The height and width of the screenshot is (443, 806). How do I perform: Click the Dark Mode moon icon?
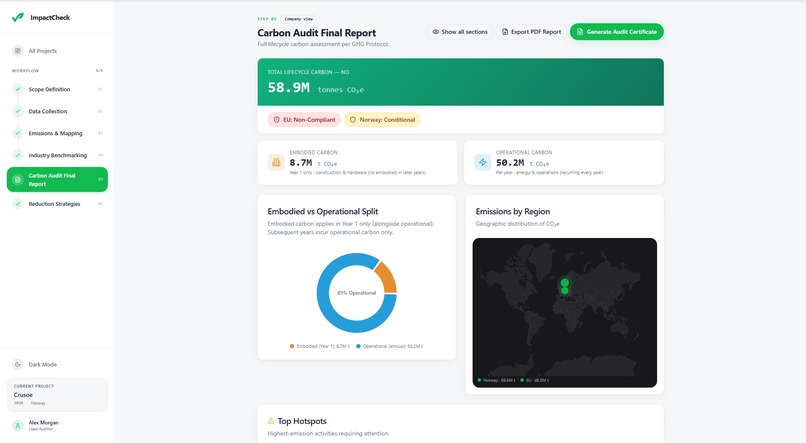[18, 364]
